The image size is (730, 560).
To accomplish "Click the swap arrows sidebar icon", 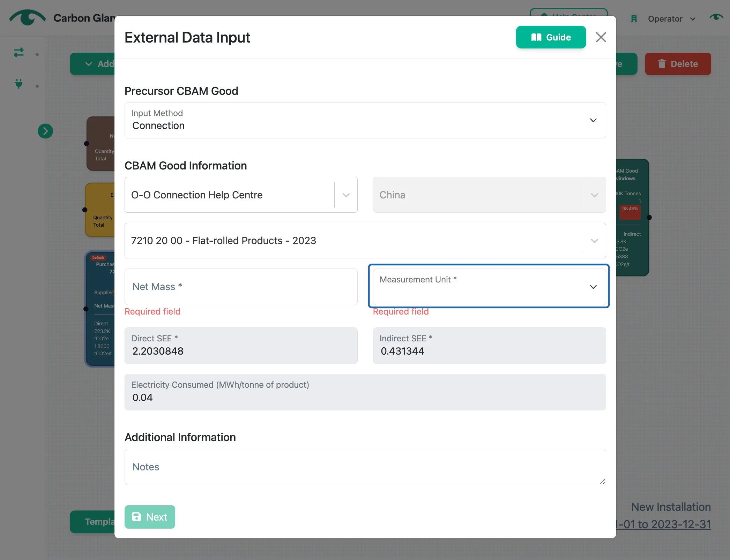I will click(x=19, y=53).
